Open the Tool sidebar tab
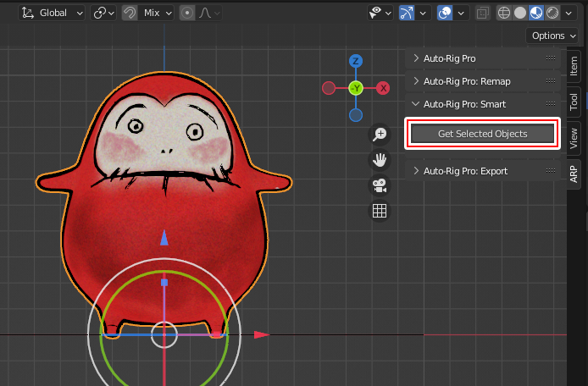This screenshot has width=588, height=386. [574, 102]
